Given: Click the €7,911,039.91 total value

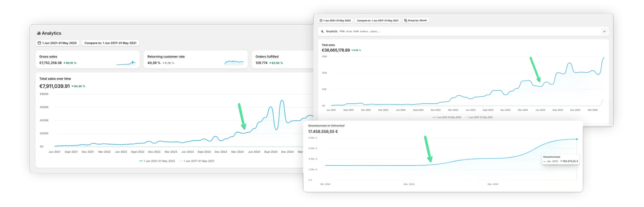Looking at the screenshot, I should (x=54, y=86).
